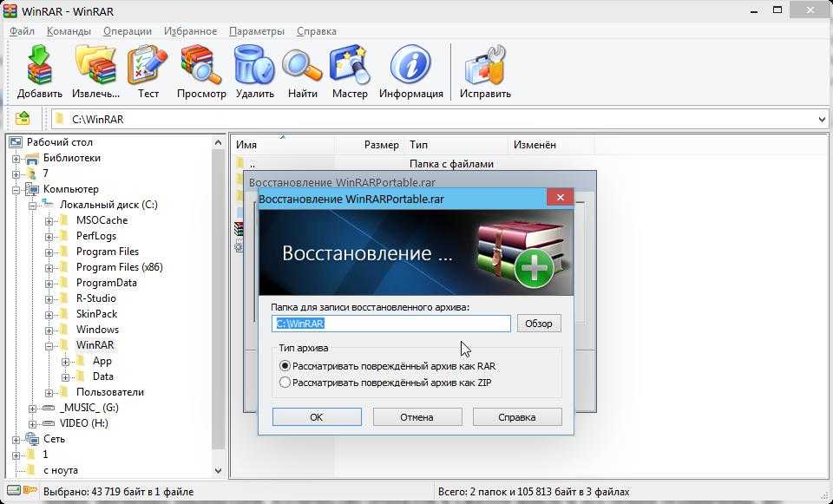Click the Компьютер icon in folder tree
The width and height of the screenshot is (833, 504).
[x=32, y=189]
